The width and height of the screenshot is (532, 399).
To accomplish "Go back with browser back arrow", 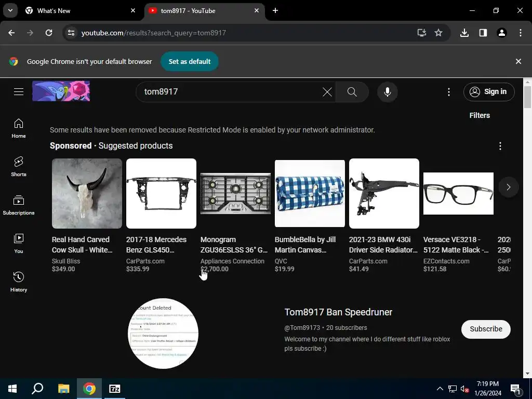I will pyautogui.click(x=11, y=33).
